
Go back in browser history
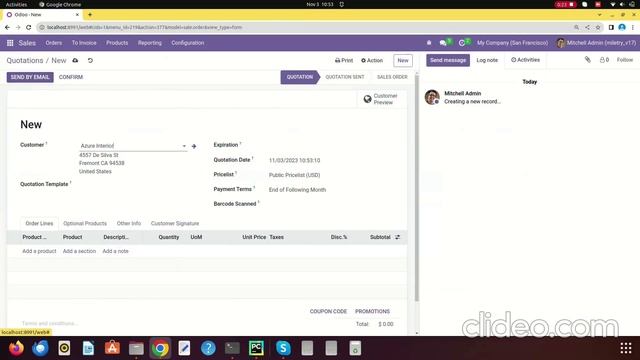(x=7, y=27)
